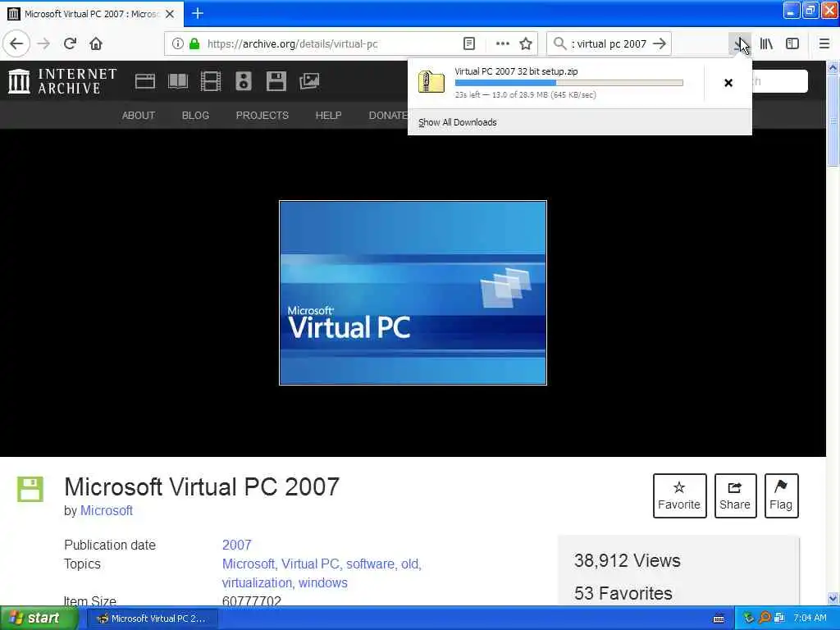This screenshot has width=840, height=630.
Task: Click the keyboard icon in taskbar
Action: 719,619
